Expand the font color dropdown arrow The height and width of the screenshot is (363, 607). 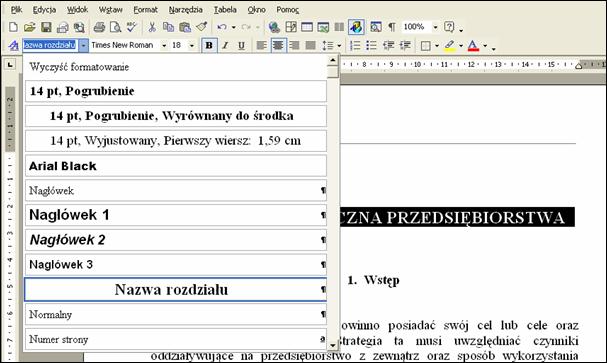pos(485,46)
